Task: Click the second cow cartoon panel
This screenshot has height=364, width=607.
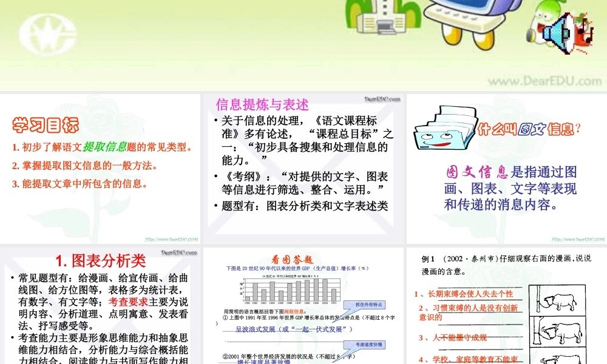Action: (x=557, y=331)
